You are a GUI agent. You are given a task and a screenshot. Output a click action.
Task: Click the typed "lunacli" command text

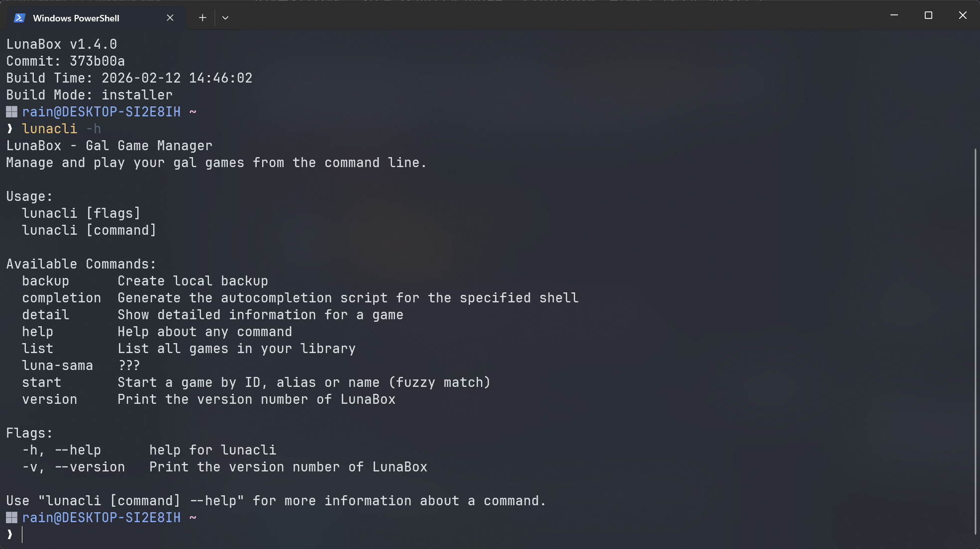[x=50, y=129]
